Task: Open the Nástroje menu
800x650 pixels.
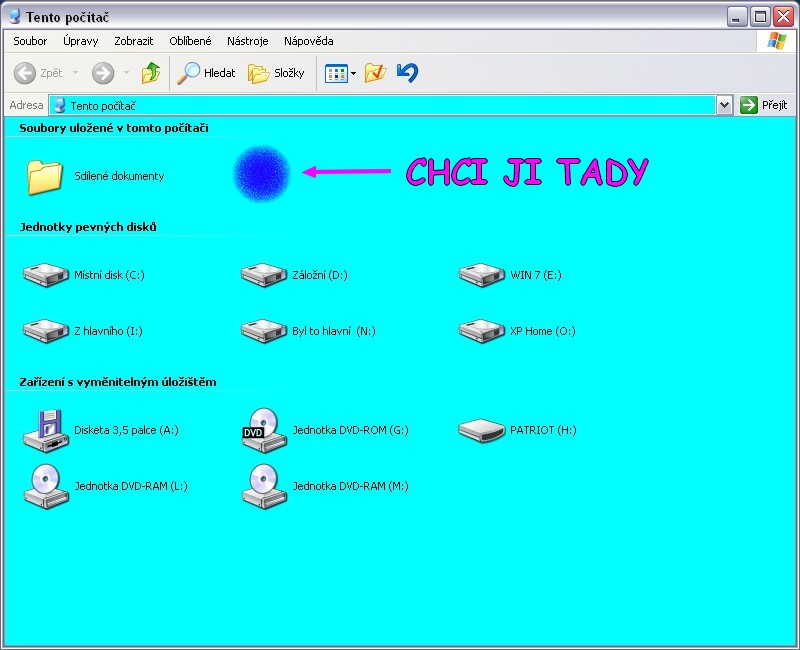Action: 247,41
